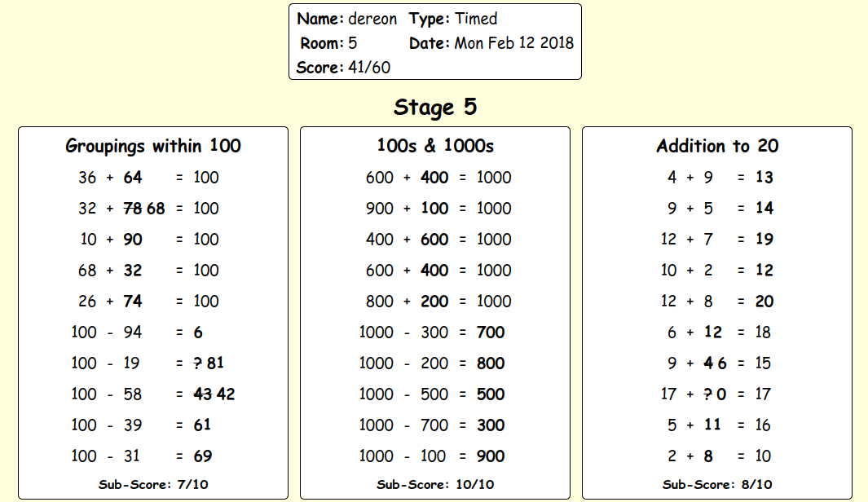868x502 pixels.
Task: Click the crossed-out 43 in the '100 - 58' row
Action: tap(203, 394)
